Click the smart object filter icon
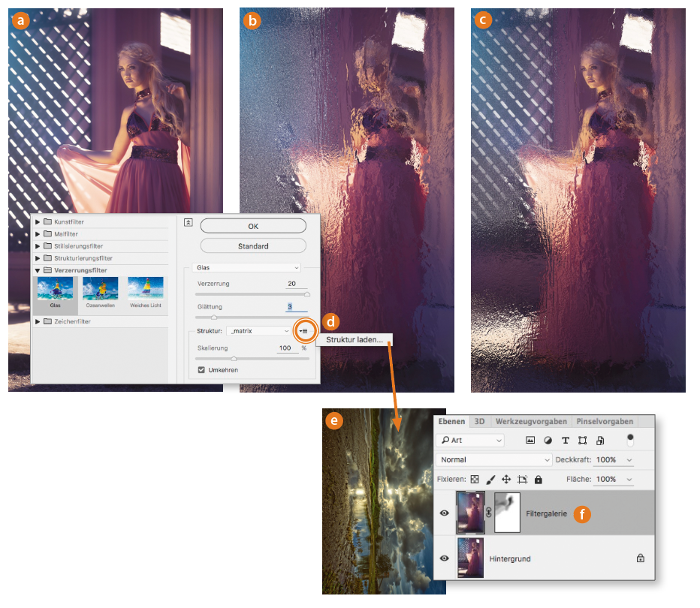The width and height of the screenshot is (700, 608). click(x=599, y=441)
